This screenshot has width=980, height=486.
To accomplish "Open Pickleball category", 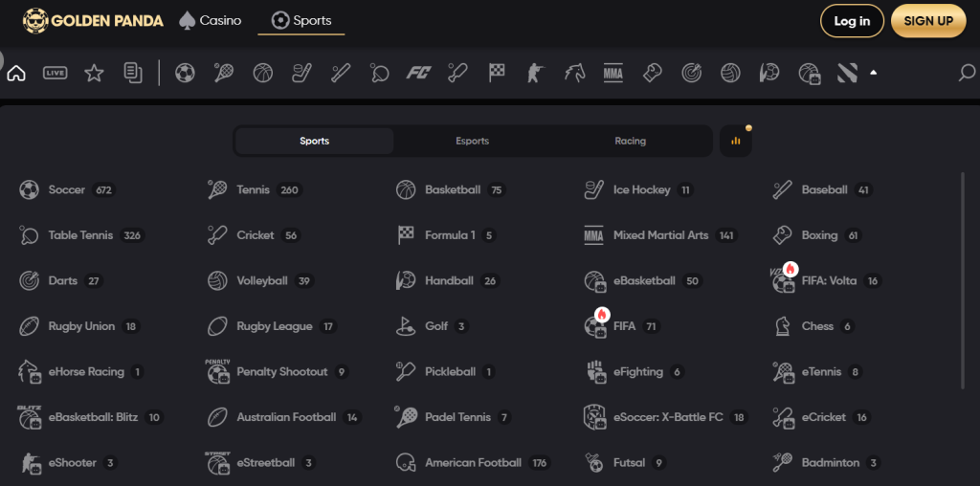I will tap(446, 372).
